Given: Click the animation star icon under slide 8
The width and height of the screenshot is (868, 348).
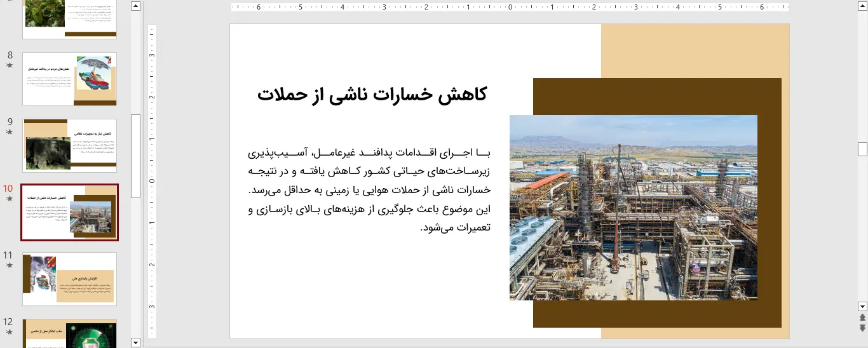Looking at the screenshot, I should click(x=10, y=65).
